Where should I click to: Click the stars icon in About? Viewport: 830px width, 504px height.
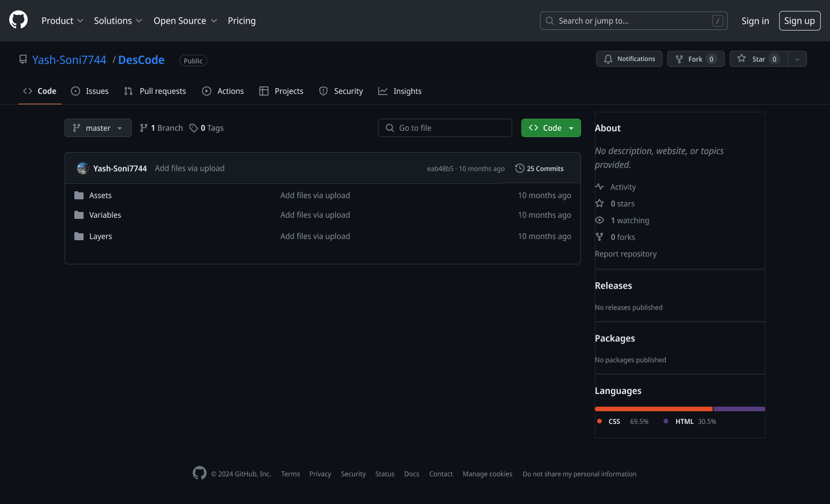coord(599,203)
